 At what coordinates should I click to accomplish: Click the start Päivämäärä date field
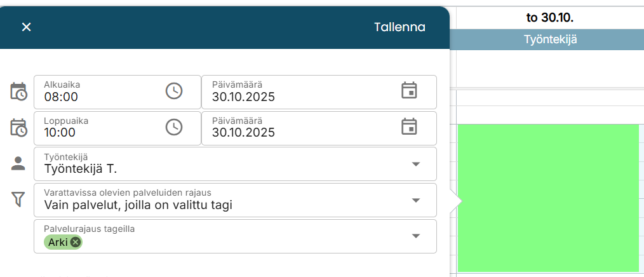click(299, 97)
